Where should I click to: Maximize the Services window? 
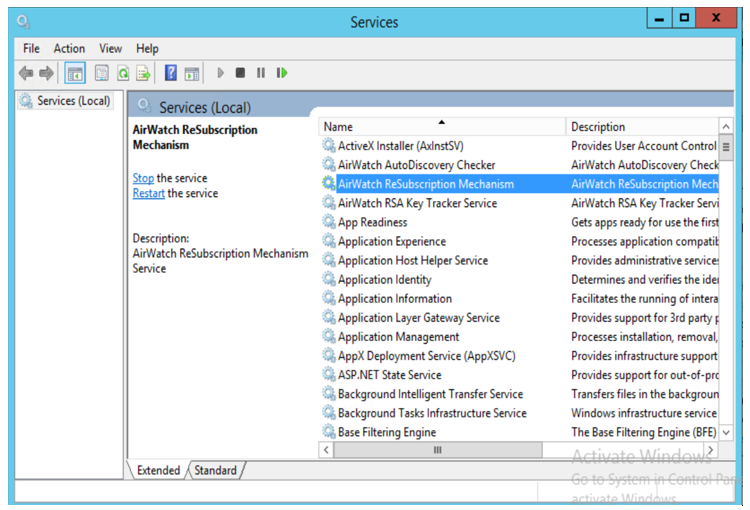pos(684,18)
